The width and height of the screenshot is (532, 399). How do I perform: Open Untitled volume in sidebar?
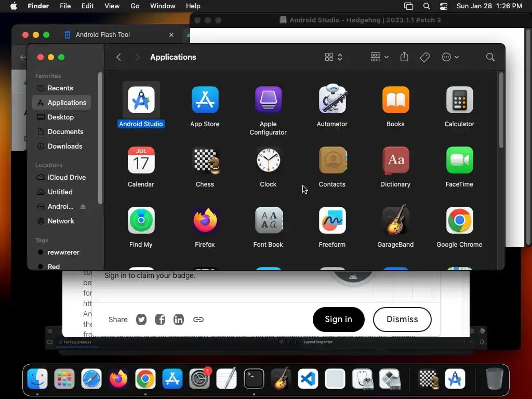61,192
